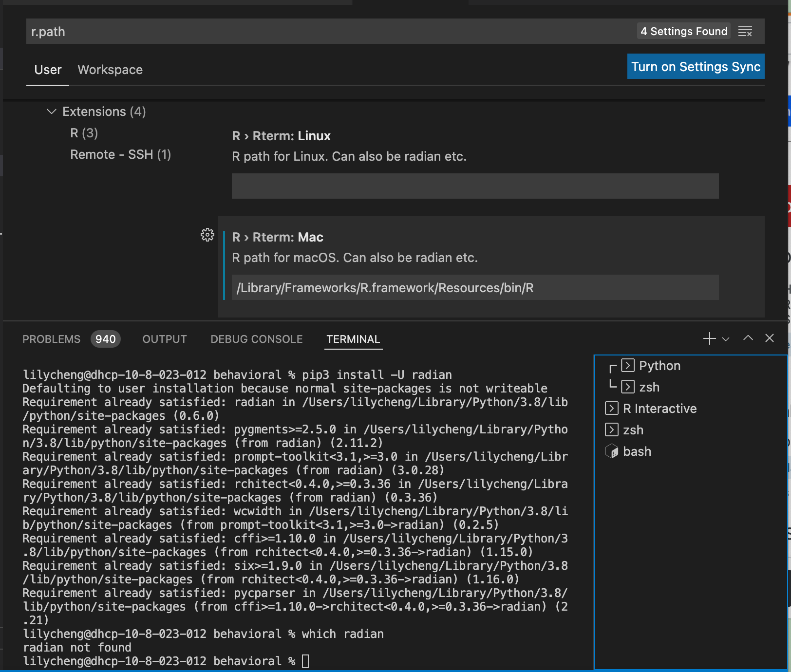The image size is (791, 672).
Task: Open the standalone zsh terminal
Action: coord(633,430)
